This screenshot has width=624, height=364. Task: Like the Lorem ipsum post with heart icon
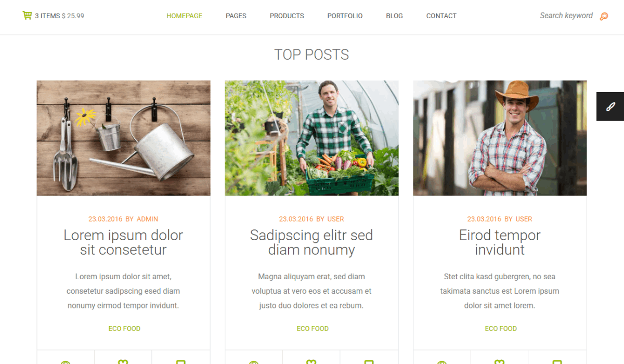[123, 362]
